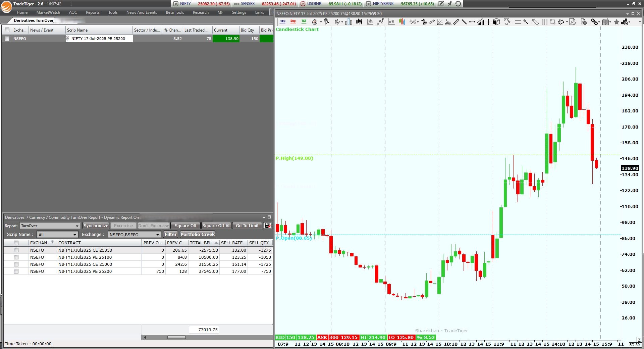Click the Square Off button

coord(185,226)
